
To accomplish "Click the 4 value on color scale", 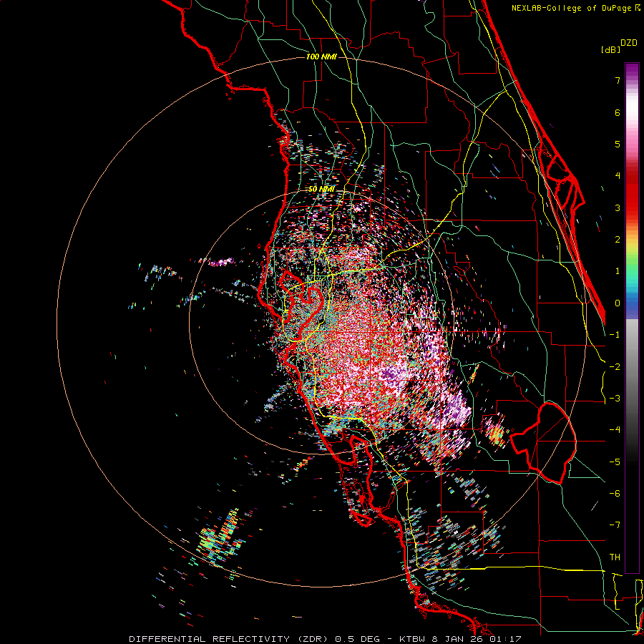I will tap(618, 176).
